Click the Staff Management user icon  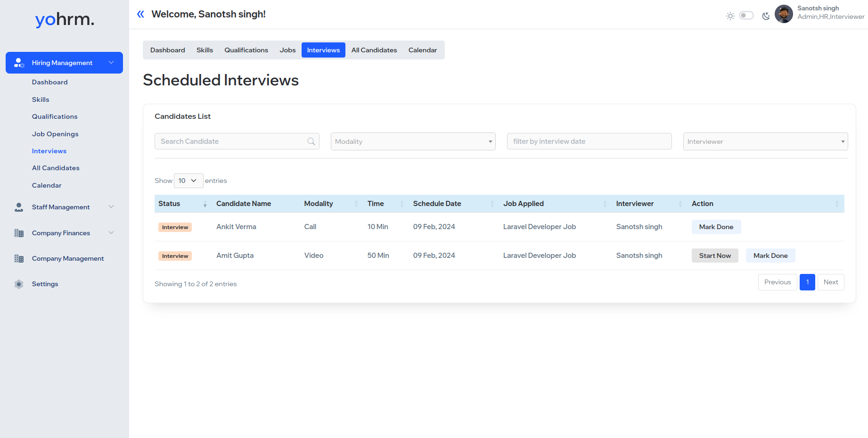[19, 207]
